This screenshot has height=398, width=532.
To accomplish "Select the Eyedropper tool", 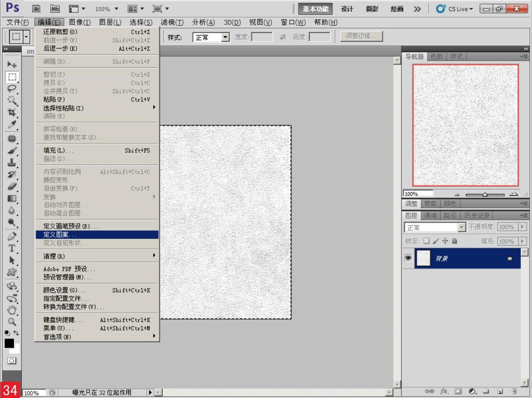I will pos(12,124).
